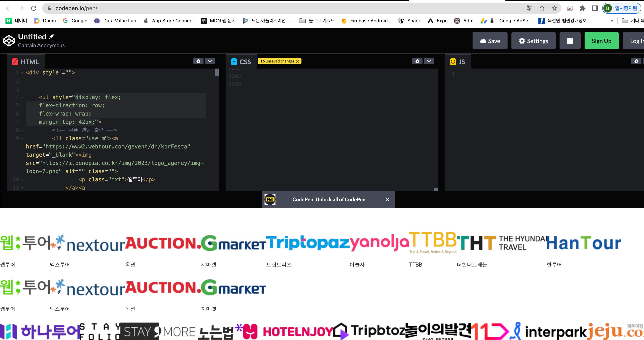Screen dimensions: 644x340
Task: Click browser extensions puzzle icon
Action: pos(582,8)
